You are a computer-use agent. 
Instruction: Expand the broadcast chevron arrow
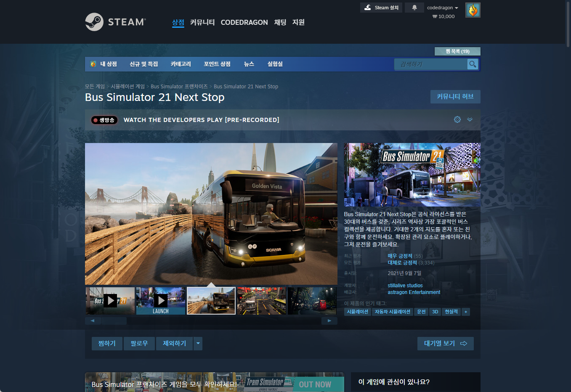click(x=470, y=119)
